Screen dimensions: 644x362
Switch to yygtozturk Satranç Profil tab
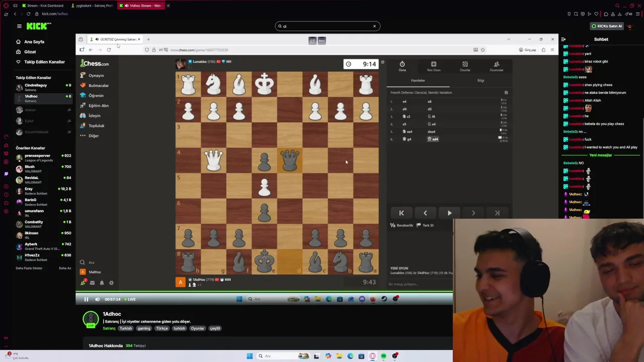pos(92,6)
